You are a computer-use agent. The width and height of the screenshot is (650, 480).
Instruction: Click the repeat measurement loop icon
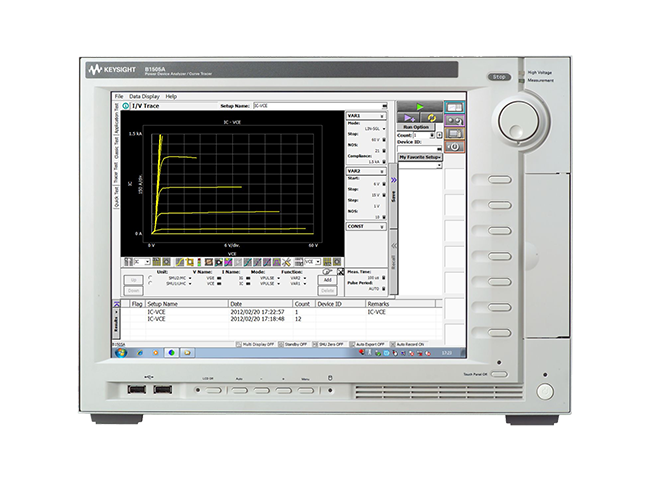(x=434, y=117)
